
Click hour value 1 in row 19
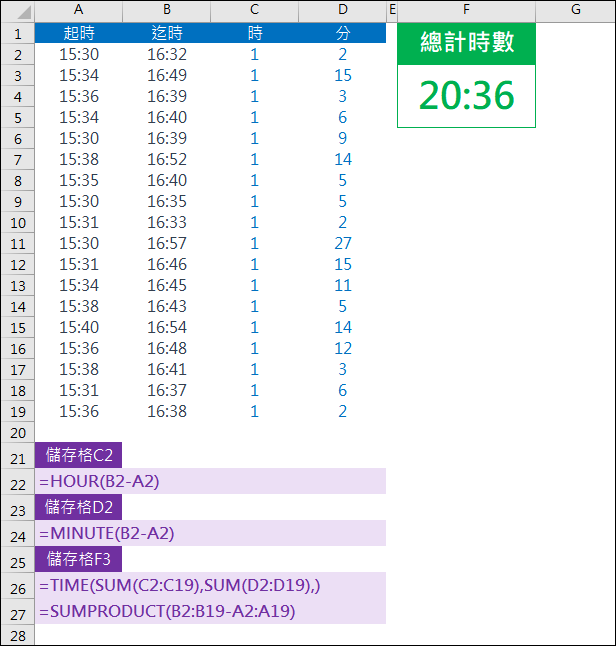click(254, 411)
